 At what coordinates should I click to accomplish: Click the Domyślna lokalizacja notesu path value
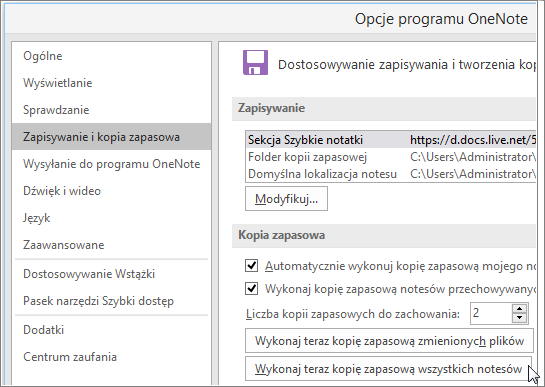(x=473, y=174)
